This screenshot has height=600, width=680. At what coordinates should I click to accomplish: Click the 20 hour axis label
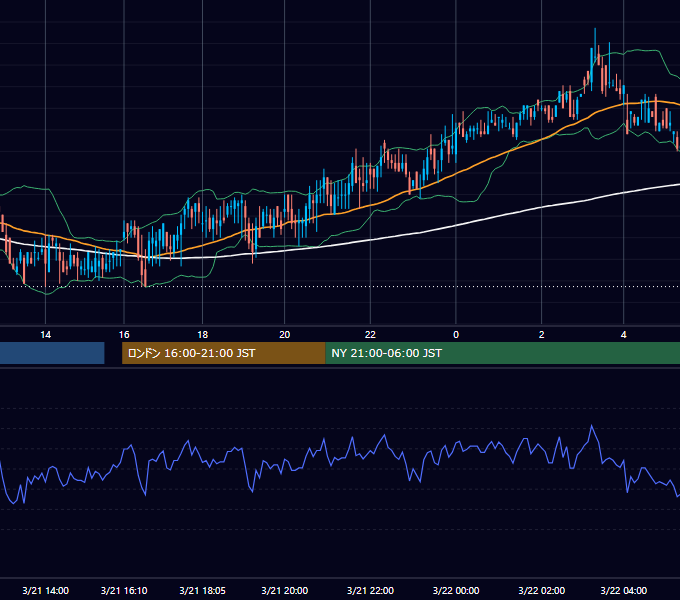point(284,335)
